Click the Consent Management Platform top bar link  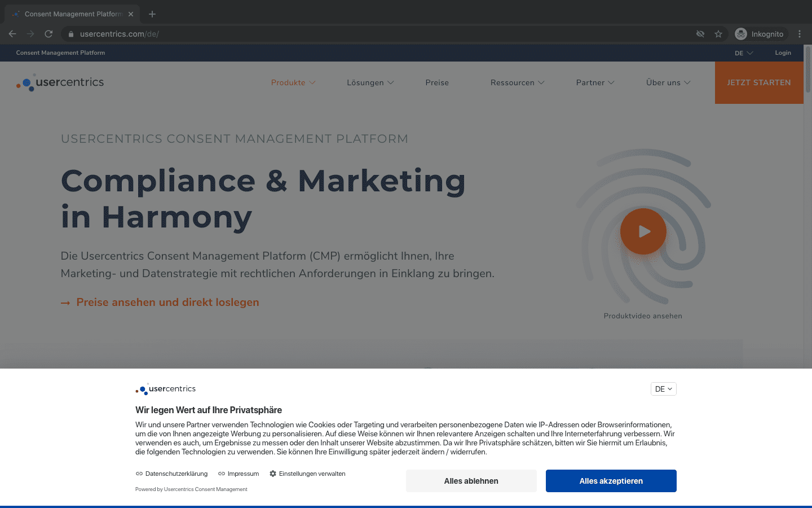(x=60, y=53)
